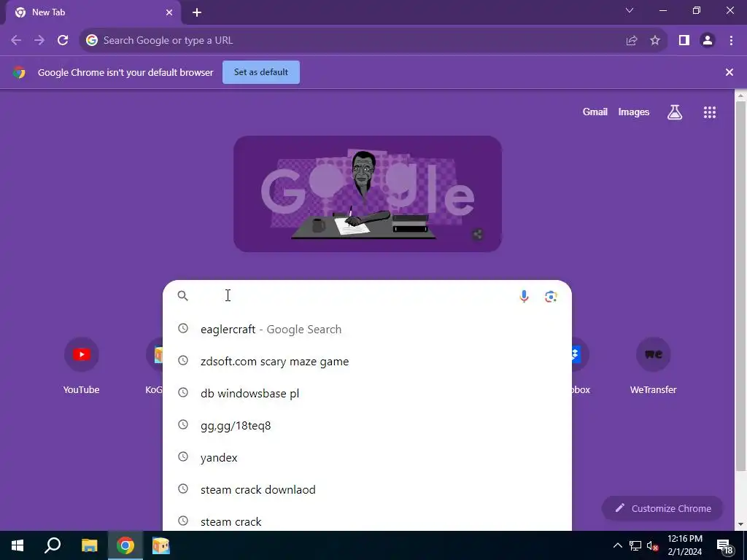The height and width of the screenshot is (560, 747).
Task: Go forward using the forward arrow
Action: (x=39, y=41)
